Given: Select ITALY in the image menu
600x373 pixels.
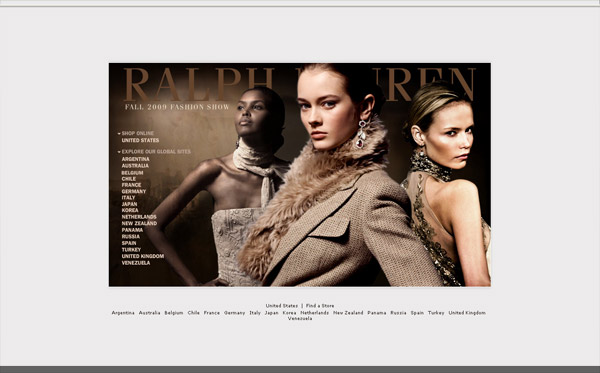Looking at the screenshot, I should point(129,198).
